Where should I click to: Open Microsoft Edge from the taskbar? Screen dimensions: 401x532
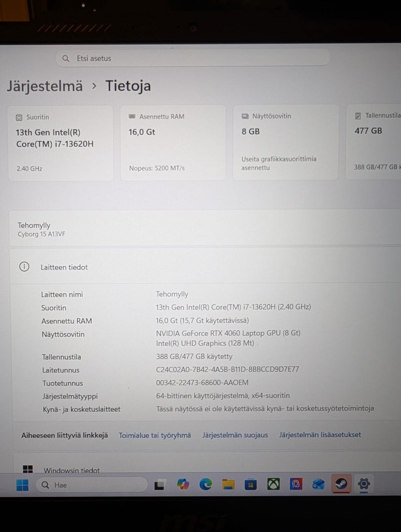[206, 484]
